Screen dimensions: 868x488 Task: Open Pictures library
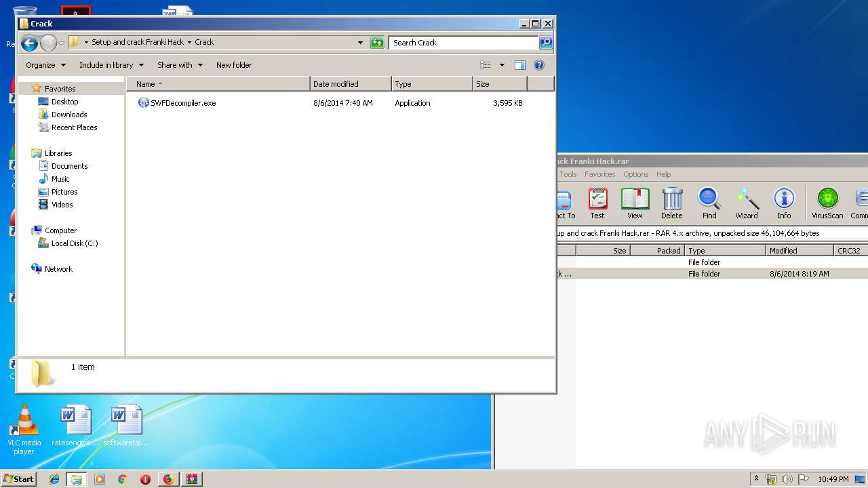tap(64, 192)
